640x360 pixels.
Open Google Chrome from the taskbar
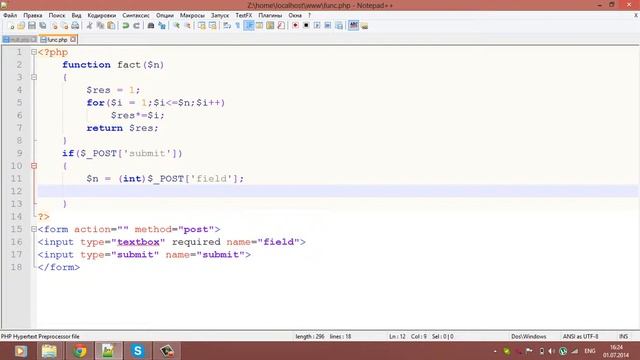[x=79, y=351]
